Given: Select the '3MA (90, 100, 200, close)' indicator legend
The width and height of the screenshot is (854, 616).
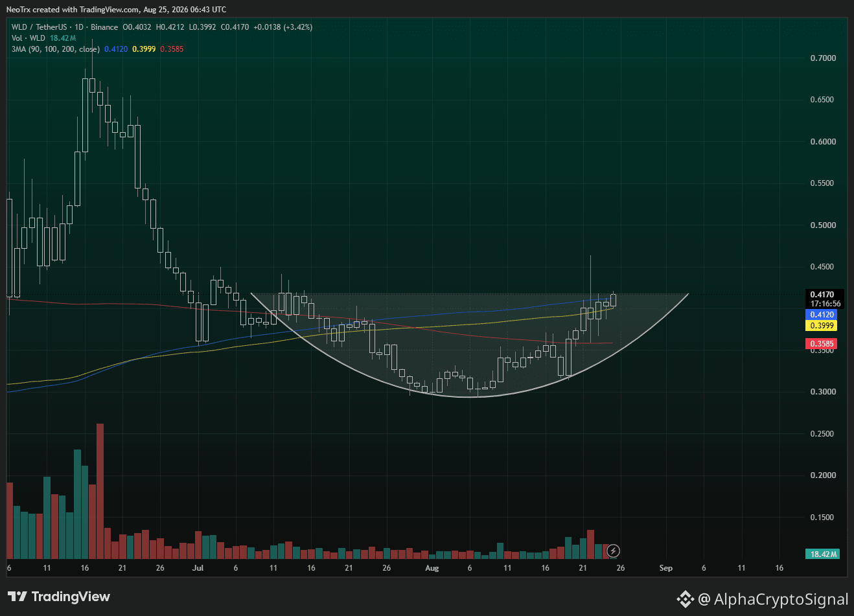Looking at the screenshot, I should coord(56,49).
